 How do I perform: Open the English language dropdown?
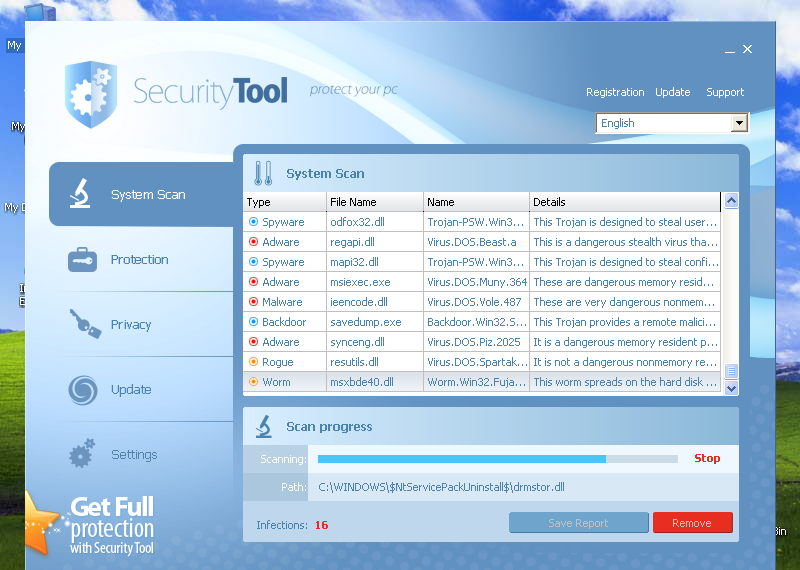[672, 123]
